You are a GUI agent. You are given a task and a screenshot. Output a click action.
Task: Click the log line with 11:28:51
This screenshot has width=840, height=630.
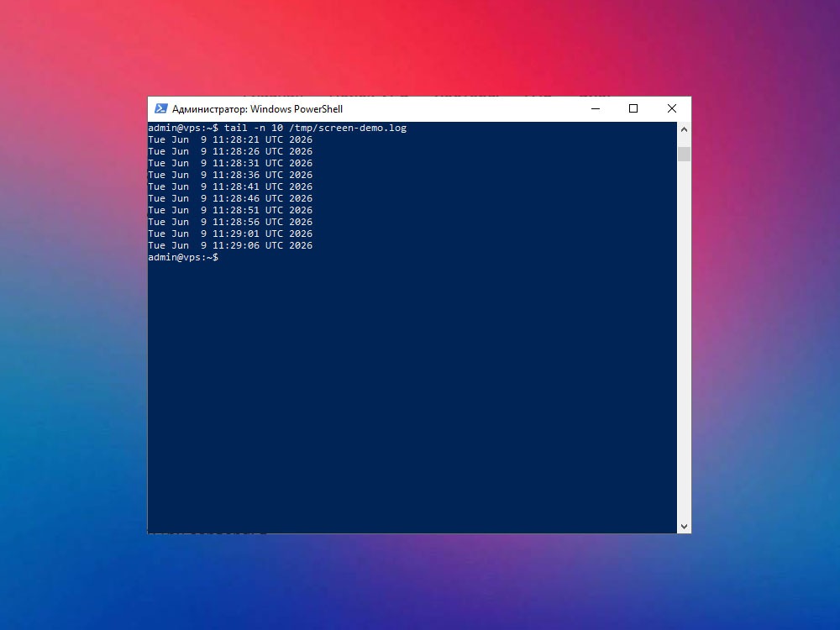click(230, 211)
